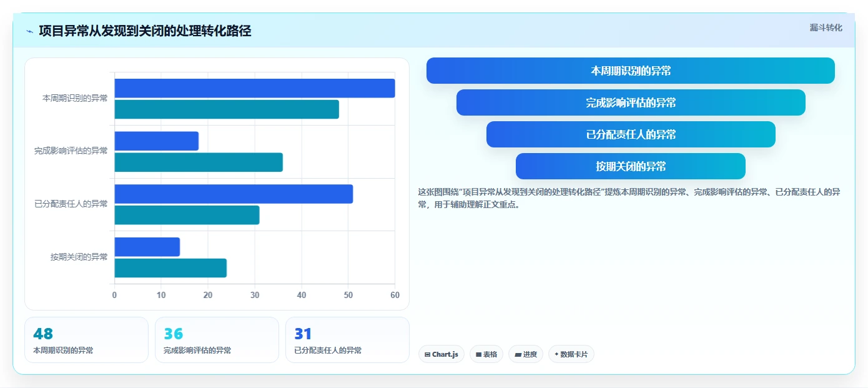The width and height of the screenshot is (868, 388).
Task: Click the 按期关闭的异常 funnel stage
Action: tap(631, 166)
